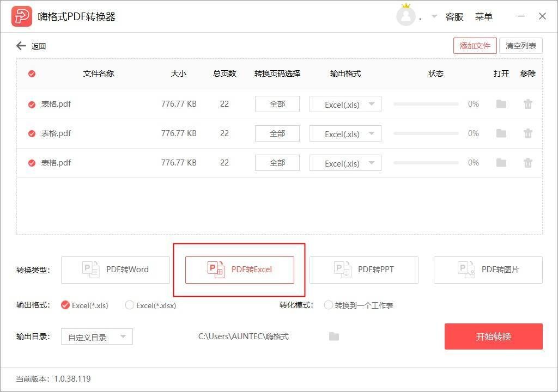Click the progress bar of the first file row
The height and width of the screenshot is (392, 558).
pyautogui.click(x=426, y=104)
